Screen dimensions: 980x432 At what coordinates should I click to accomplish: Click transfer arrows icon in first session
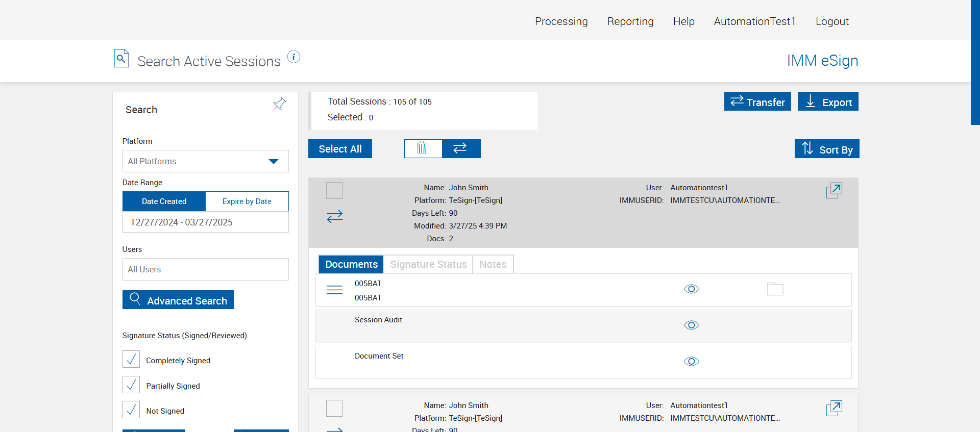click(x=335, y=217)
